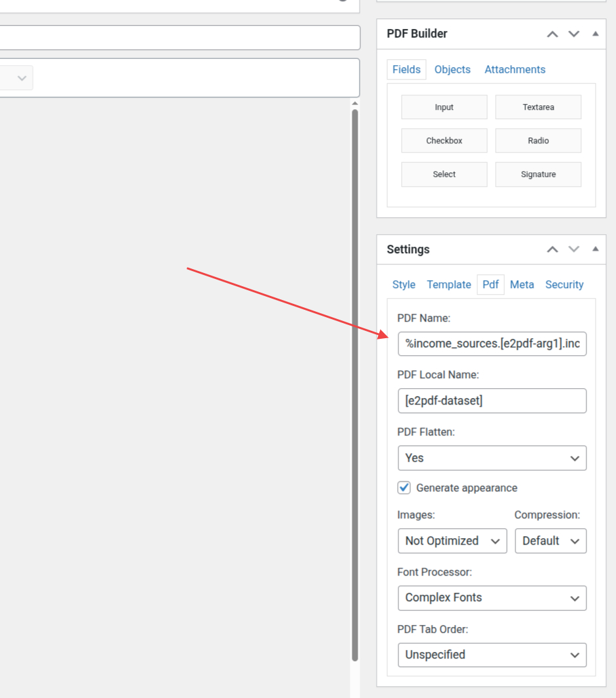Click the PDF Name input field
Viewport: 616px width, 698px height.
point(492,343)
